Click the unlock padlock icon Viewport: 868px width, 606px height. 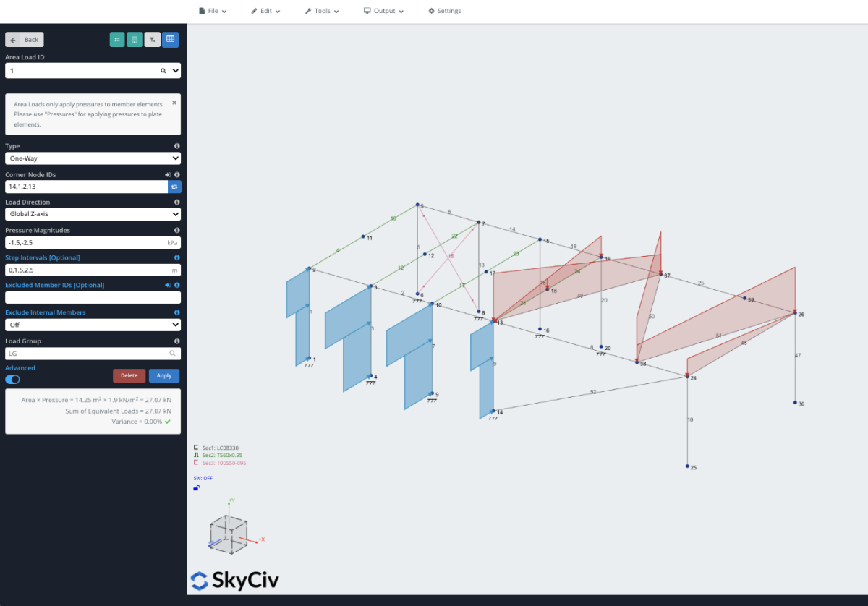[x=196, y=488]
